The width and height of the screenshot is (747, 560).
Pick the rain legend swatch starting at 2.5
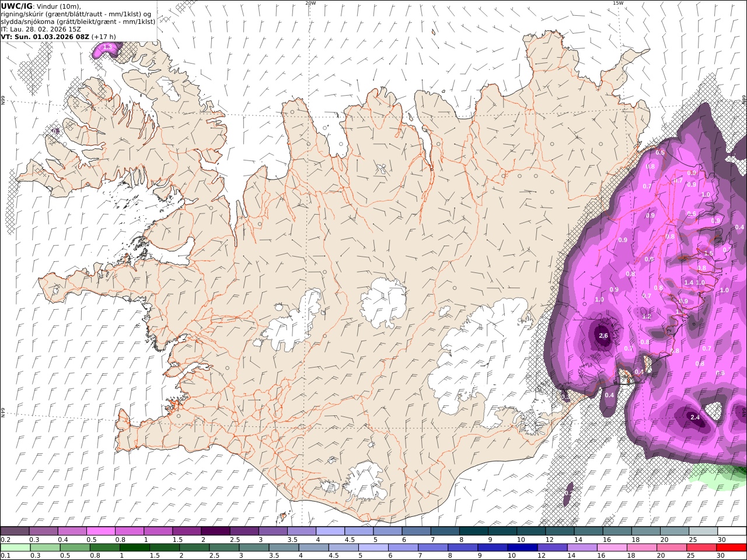click(224, 548)
